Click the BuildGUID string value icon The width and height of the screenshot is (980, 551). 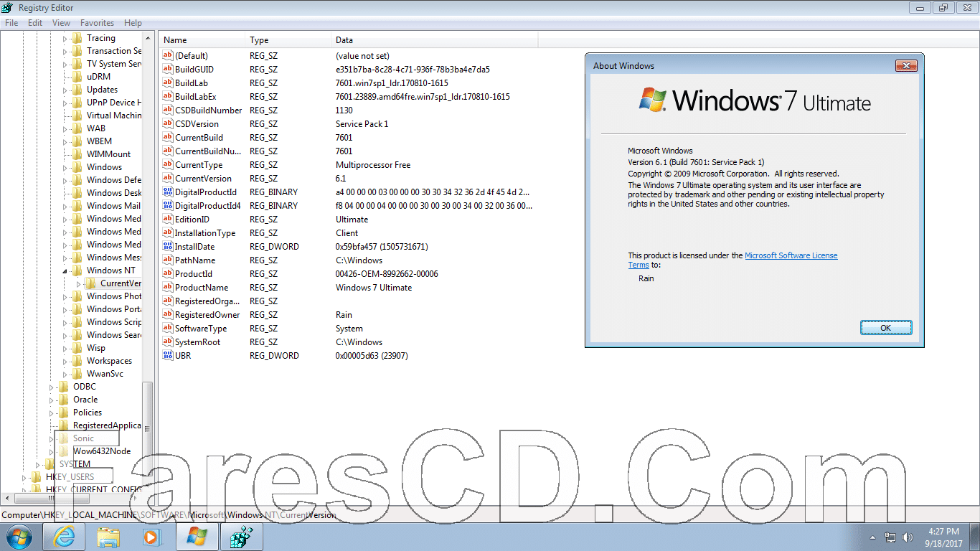(168, 70)
